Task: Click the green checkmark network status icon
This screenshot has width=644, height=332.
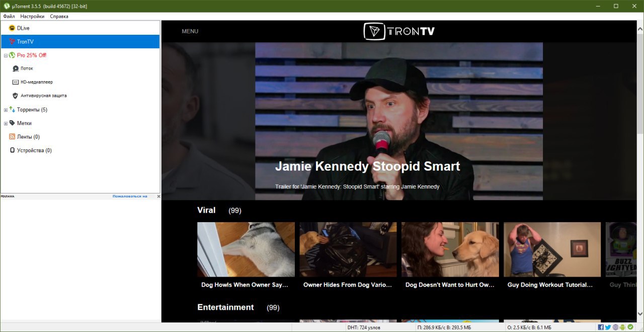Action: [630, 327]
